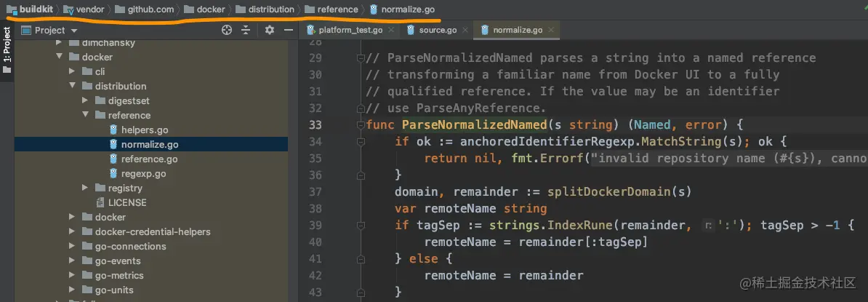This screenshot has width=868, height=302.
Task: Expand the go-units folder arrow
Action: [x=72, y=290]
